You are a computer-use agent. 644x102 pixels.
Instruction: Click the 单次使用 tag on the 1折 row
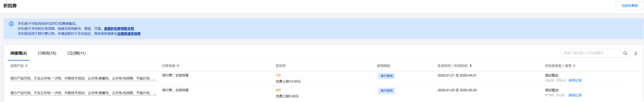[386, 76]
